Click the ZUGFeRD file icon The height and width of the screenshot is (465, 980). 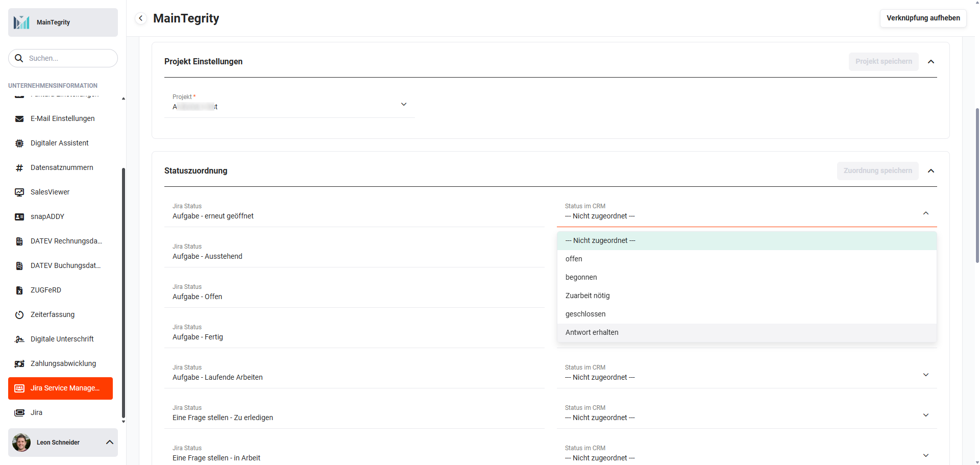coord(19,290)
